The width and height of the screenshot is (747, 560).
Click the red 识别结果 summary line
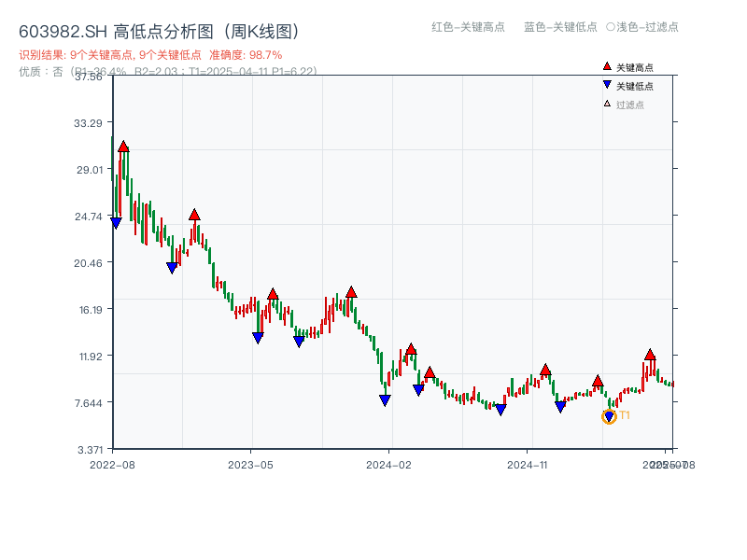click(x=150, y=55)
